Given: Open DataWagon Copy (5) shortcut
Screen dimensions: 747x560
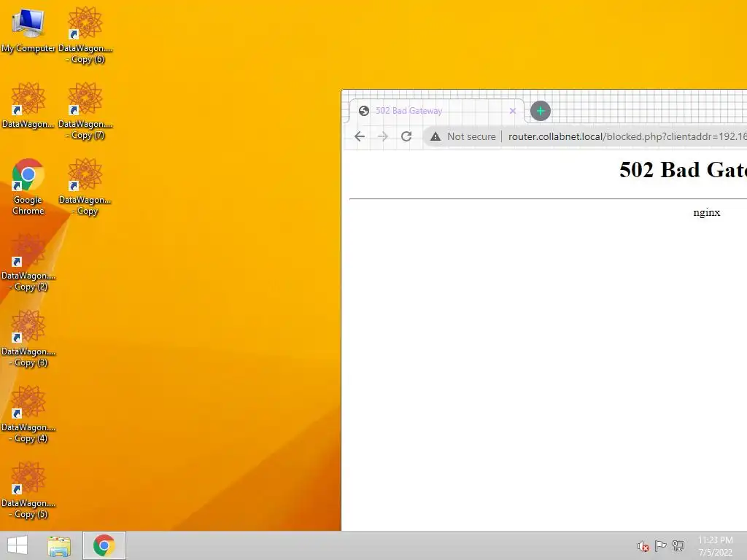Looking at the screenshot, I should pyautogui.click(x=28, y=490).
